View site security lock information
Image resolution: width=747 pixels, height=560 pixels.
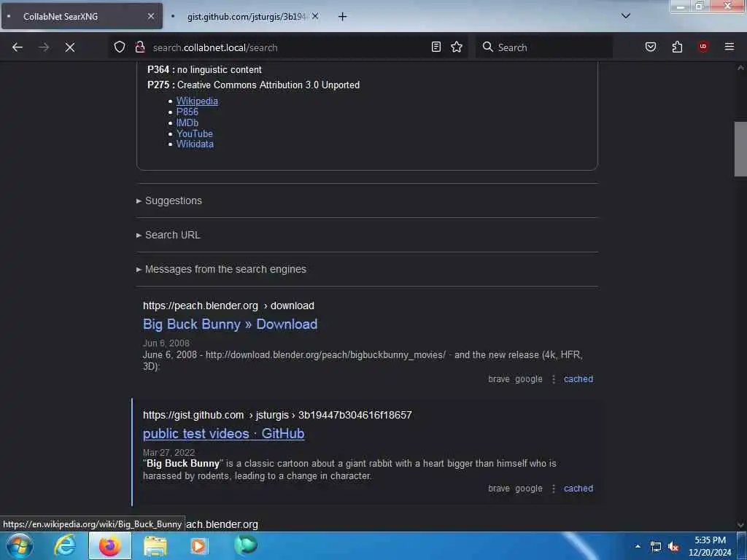coord(140,47)
